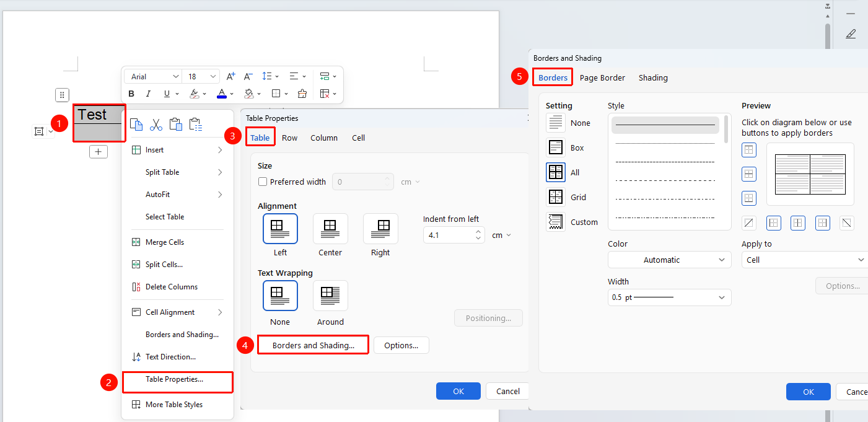Click the borders icon in mini toolbar

[x=276, y=94]
